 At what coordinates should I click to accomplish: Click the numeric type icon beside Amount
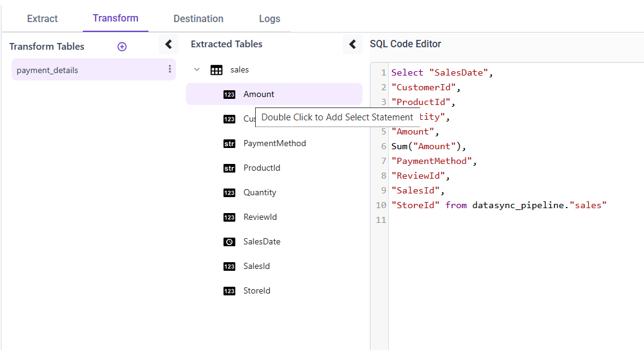[229, 95]
